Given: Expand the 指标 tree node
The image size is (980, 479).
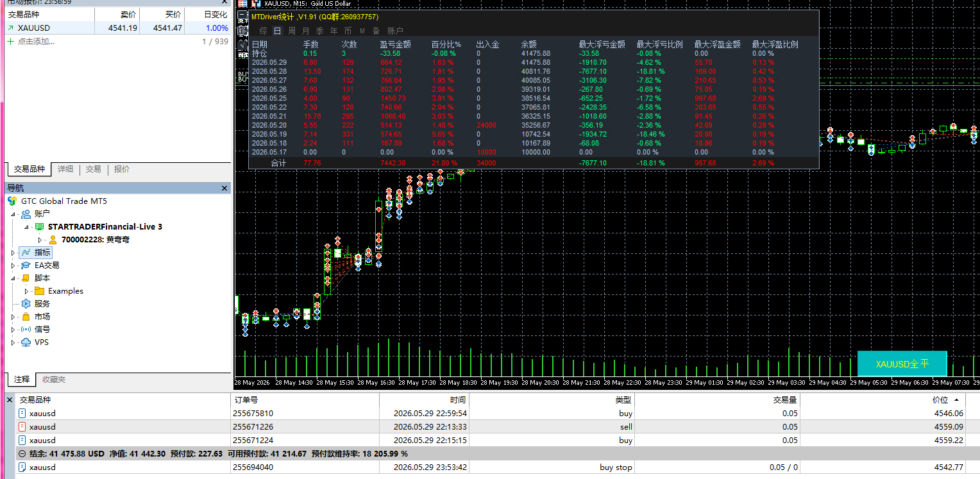Looking at the screenshot, I should tap(13, 253).
